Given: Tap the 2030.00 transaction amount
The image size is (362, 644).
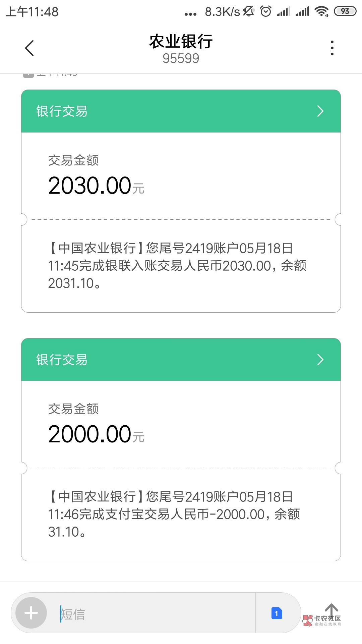Looking at the screenshot, I should (90, 186).
